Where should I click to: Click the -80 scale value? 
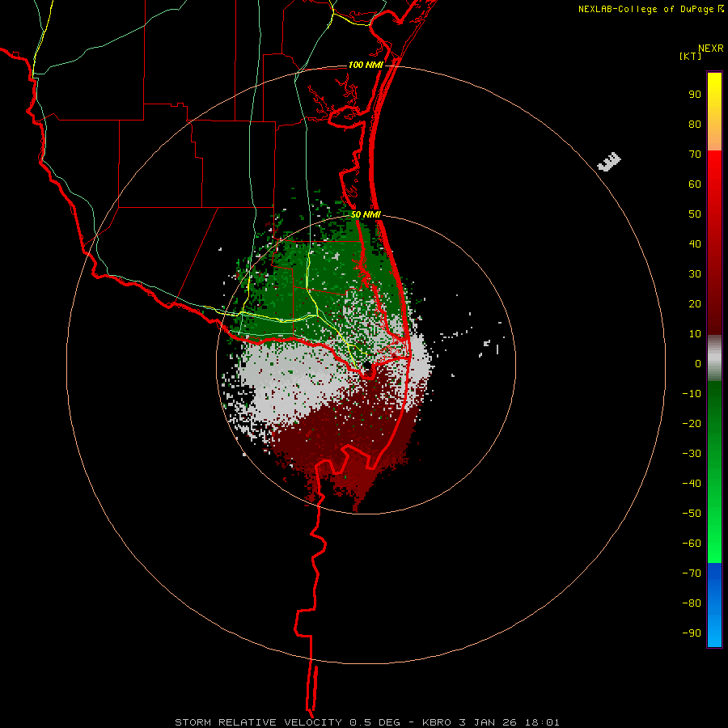coord(692,603)
